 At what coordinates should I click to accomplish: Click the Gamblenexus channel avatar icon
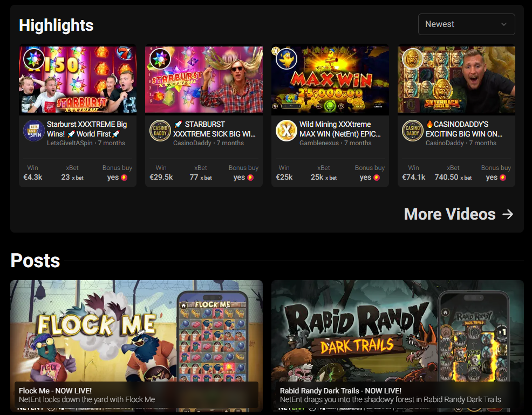tap(287, 130)
